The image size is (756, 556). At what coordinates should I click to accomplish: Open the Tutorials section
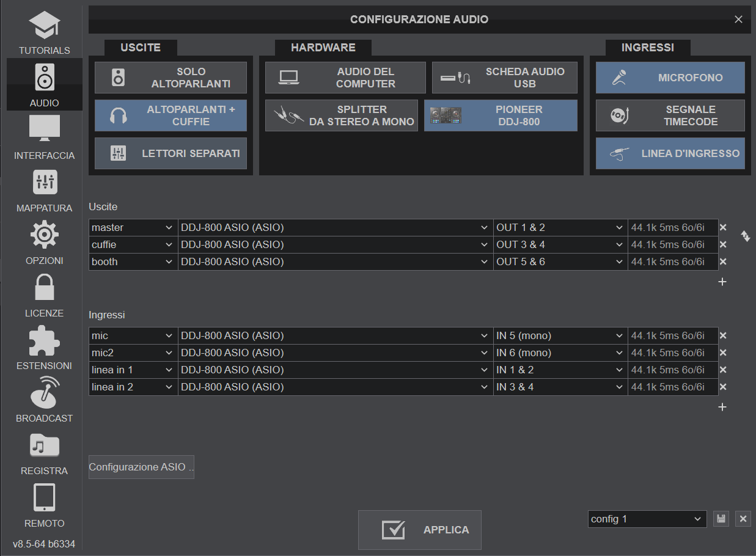point(45,32)
